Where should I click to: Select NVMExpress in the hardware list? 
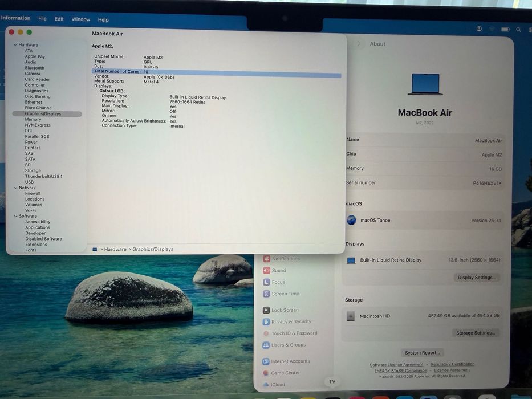[37, 125]
